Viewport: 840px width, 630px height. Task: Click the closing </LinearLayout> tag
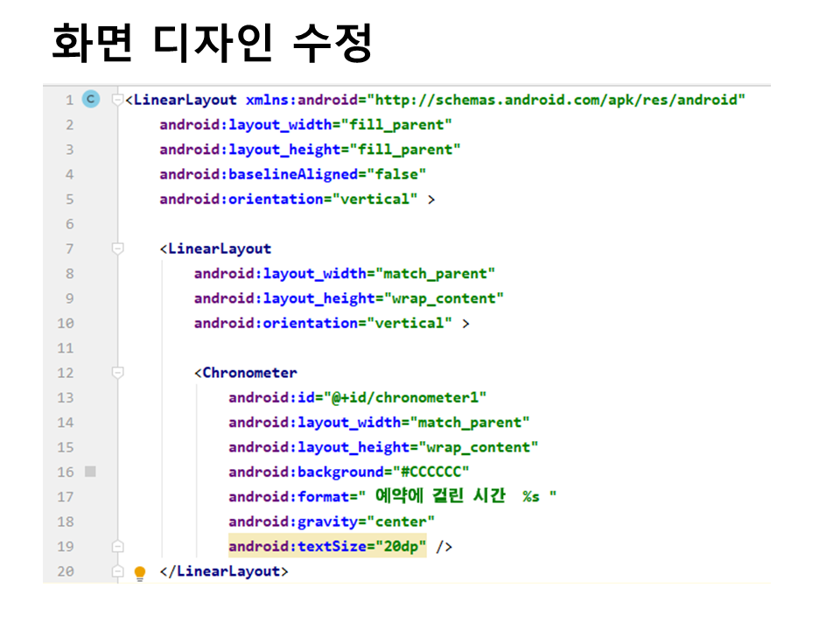224,571
